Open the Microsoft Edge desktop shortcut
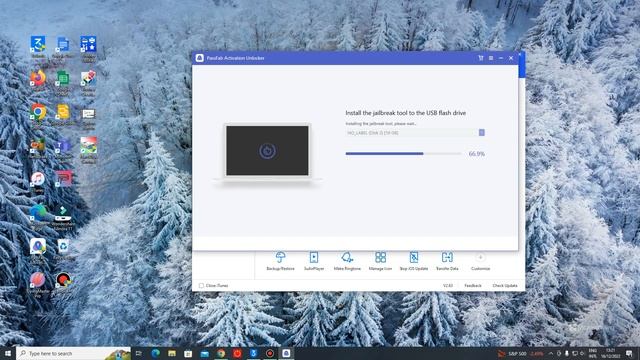The height and width of the screenshot is (360, 640). click(x=38, y=213)
